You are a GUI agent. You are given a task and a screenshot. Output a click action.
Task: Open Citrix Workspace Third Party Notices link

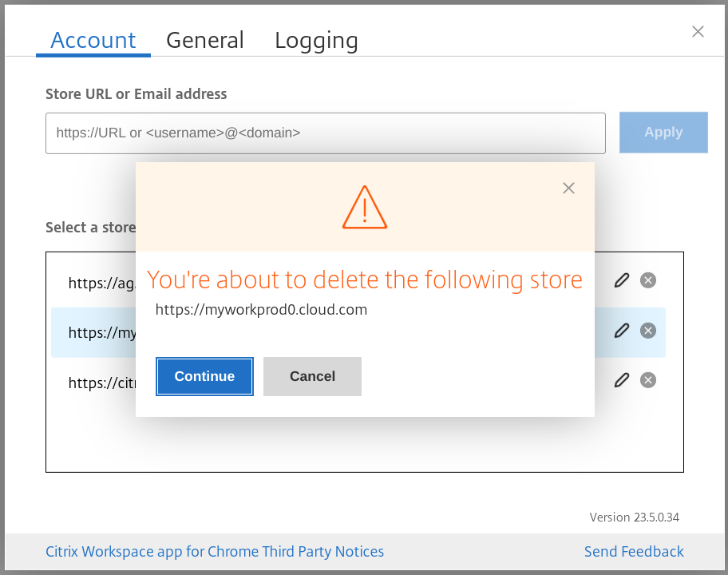point(215,552)
